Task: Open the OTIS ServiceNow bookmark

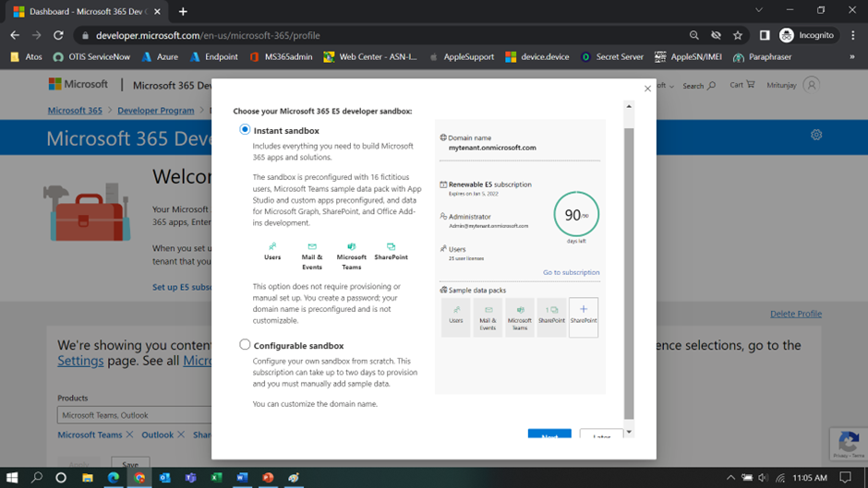Action: (92, 57)
